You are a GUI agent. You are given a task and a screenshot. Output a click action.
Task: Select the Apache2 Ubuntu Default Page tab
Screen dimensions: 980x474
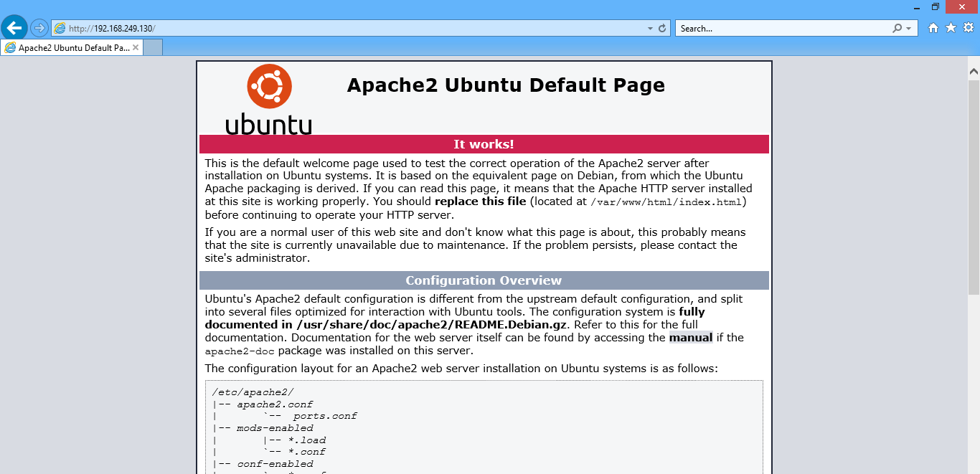pyautogui.click(x=72, y=48)
